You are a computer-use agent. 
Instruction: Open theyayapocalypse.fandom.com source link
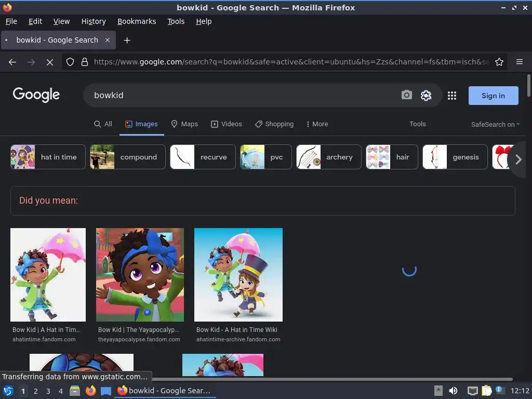(139, 339)
